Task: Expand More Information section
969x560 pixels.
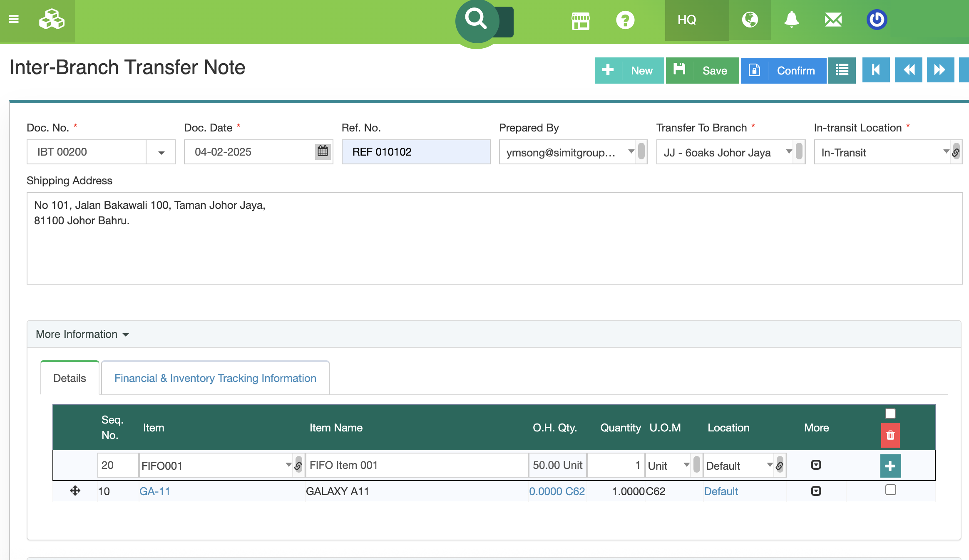Action: (x=82, y=334)
